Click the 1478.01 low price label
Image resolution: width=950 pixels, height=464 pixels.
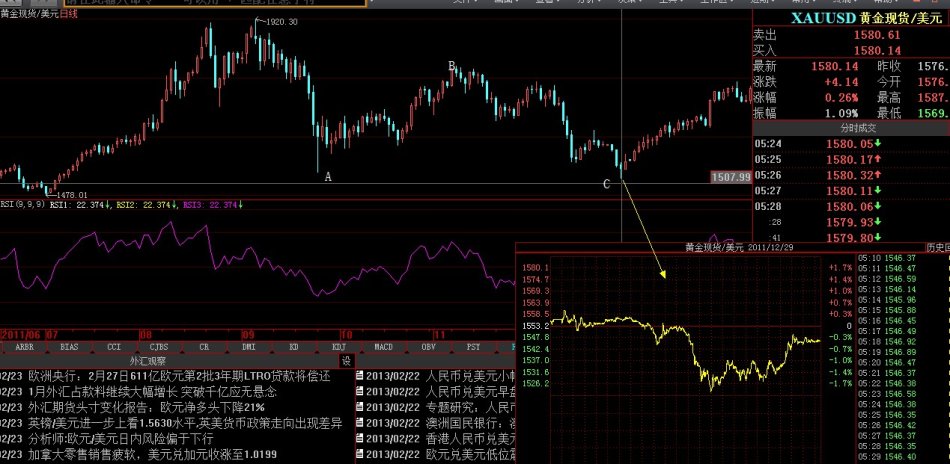(x=71, y=195)
